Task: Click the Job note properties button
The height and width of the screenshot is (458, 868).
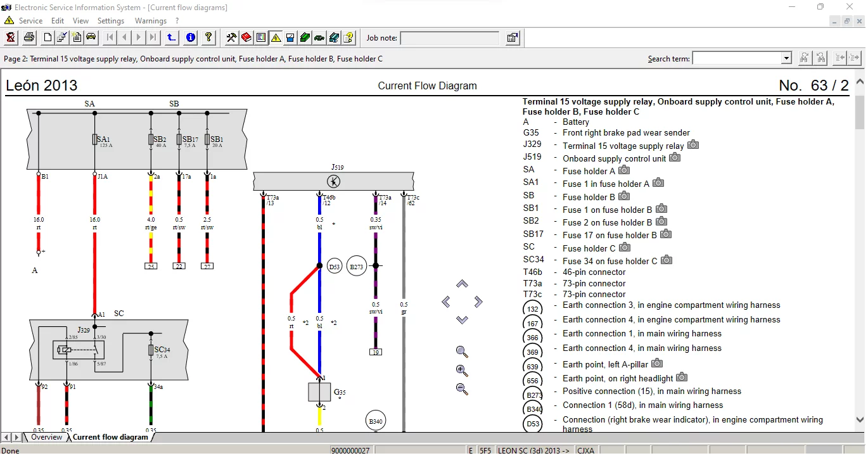Action: 512,38
